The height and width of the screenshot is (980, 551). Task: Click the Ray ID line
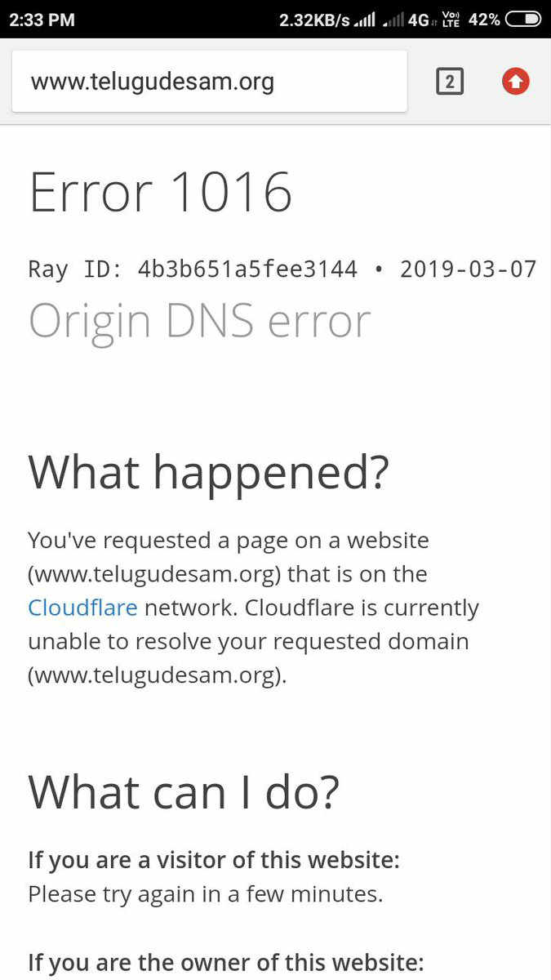pyautogui.click(x=282, y=269)
